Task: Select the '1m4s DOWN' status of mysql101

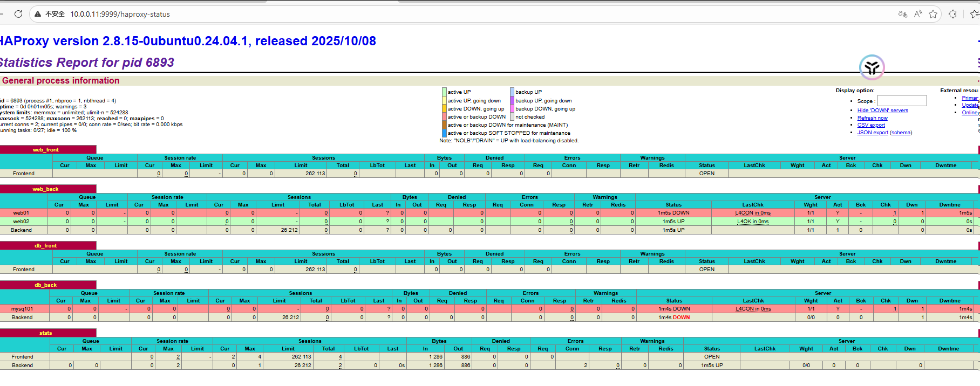Action: click(674, 309)
